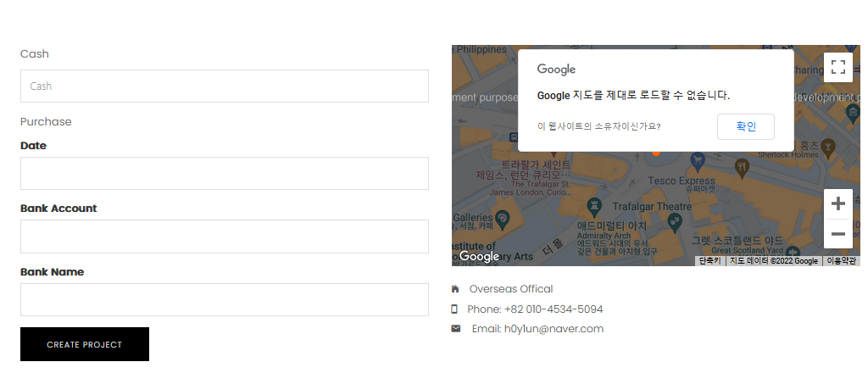Screen dimensions: 868x373
Task: Click the phone icon next to Phone number
Action: point(454,309)
